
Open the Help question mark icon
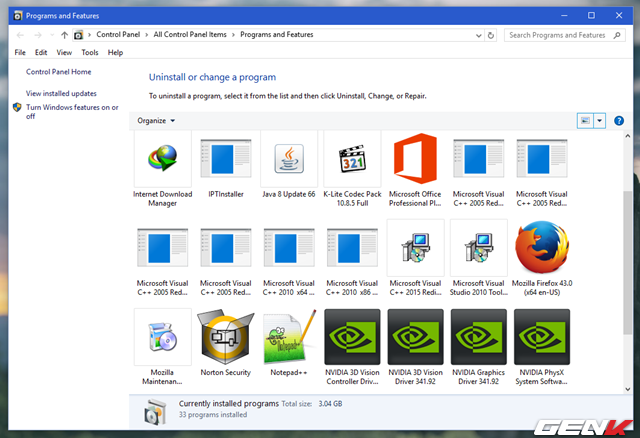click(x=619, y=121)
